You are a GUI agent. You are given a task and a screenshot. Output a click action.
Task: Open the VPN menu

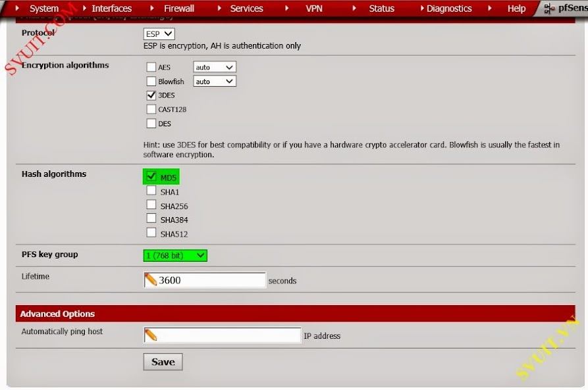pyautogui.click(x=314, y=9)
